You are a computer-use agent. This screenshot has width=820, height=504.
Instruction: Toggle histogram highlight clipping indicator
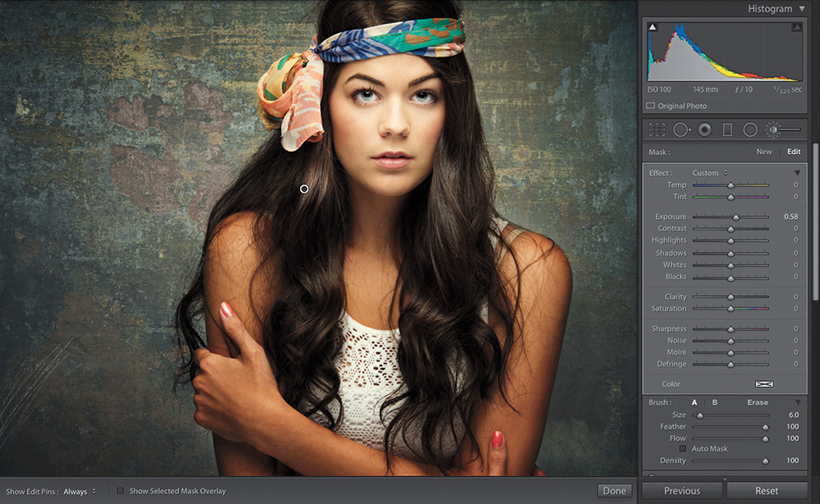pos(796,27)
